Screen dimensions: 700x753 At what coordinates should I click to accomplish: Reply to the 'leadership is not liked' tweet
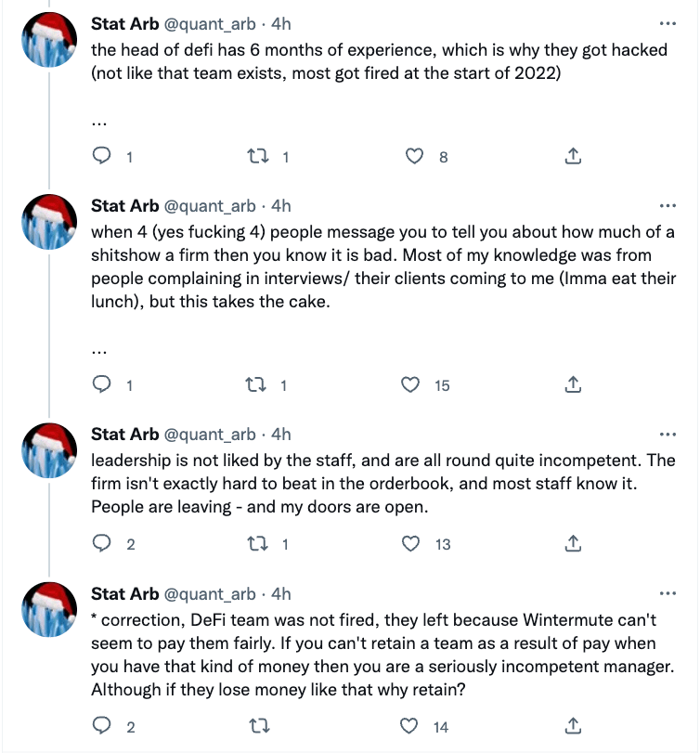[104, 543]
